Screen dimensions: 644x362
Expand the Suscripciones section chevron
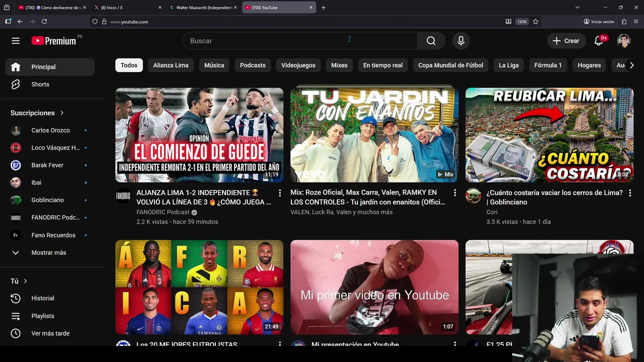point(62,113)
